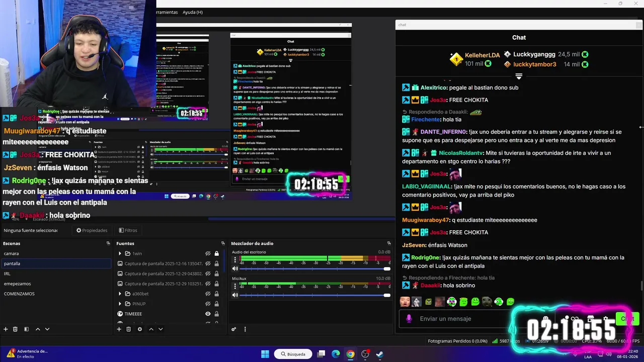The image size is (644, 362).
Task: Open options dots for Audio del escritorio
Action: pos(235,260)
